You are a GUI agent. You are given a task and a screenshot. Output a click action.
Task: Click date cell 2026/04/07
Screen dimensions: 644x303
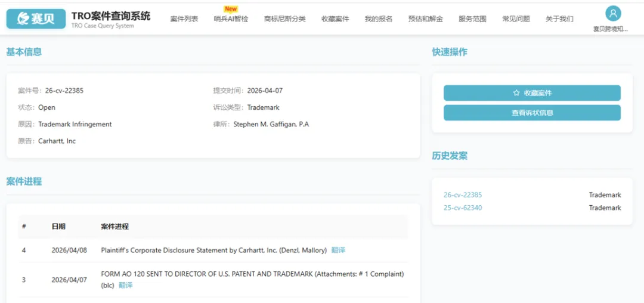[x=69, y=280]
